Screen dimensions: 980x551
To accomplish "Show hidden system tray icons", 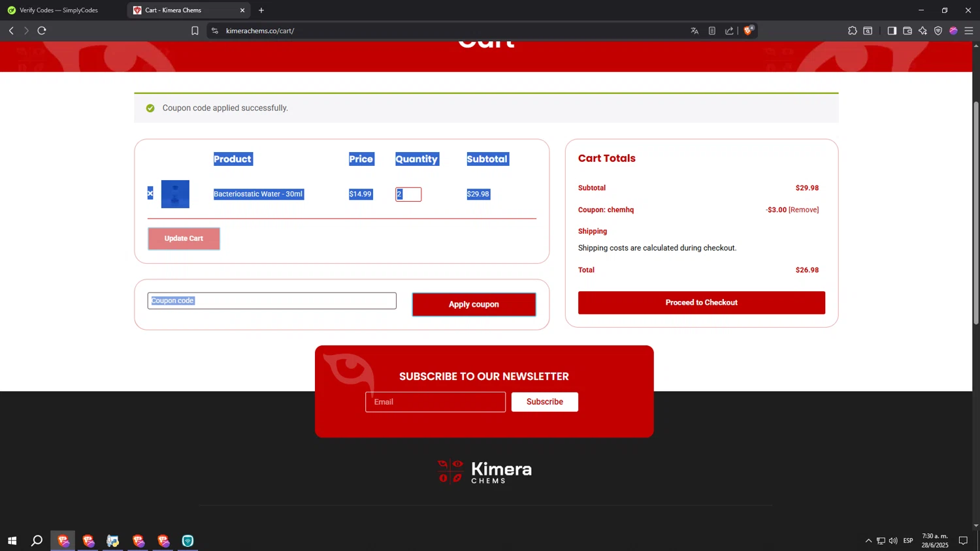I will [868, 541].
